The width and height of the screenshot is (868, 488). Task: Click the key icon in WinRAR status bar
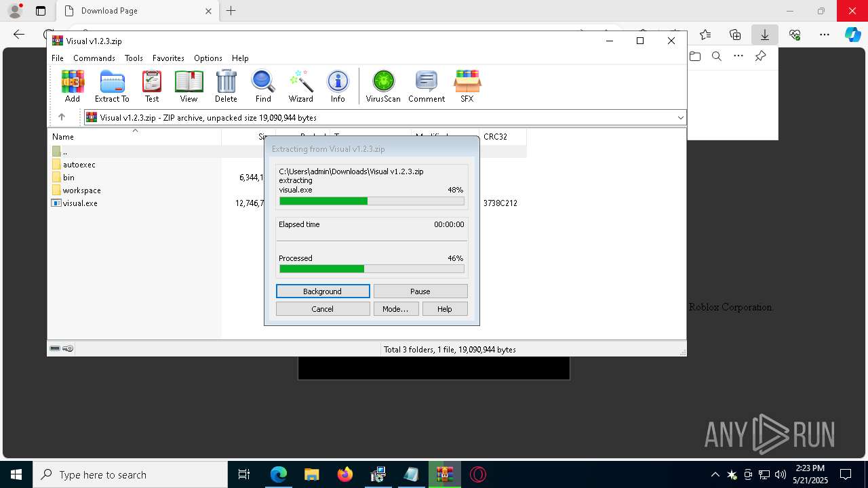[x=68, y=348]
